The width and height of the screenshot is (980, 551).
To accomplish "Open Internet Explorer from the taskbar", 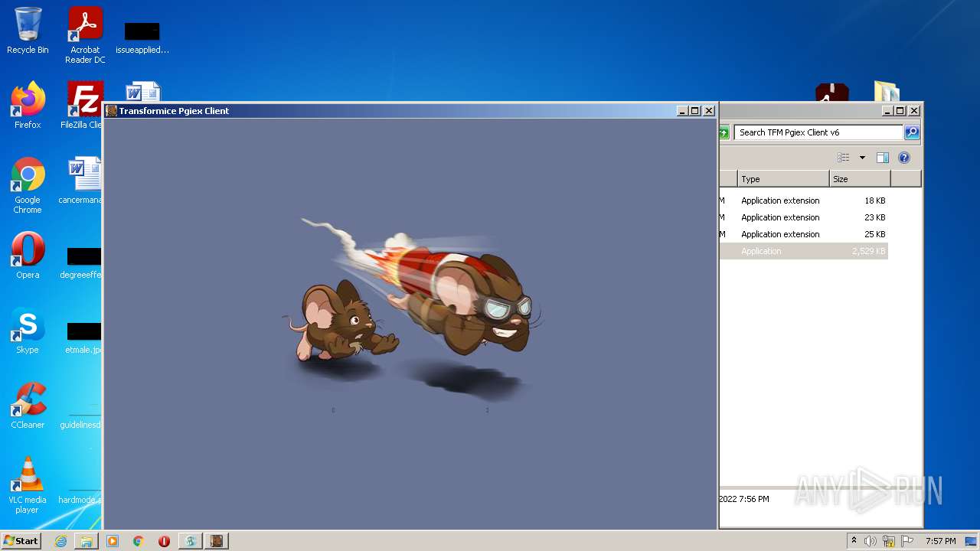I will point(60,541).
